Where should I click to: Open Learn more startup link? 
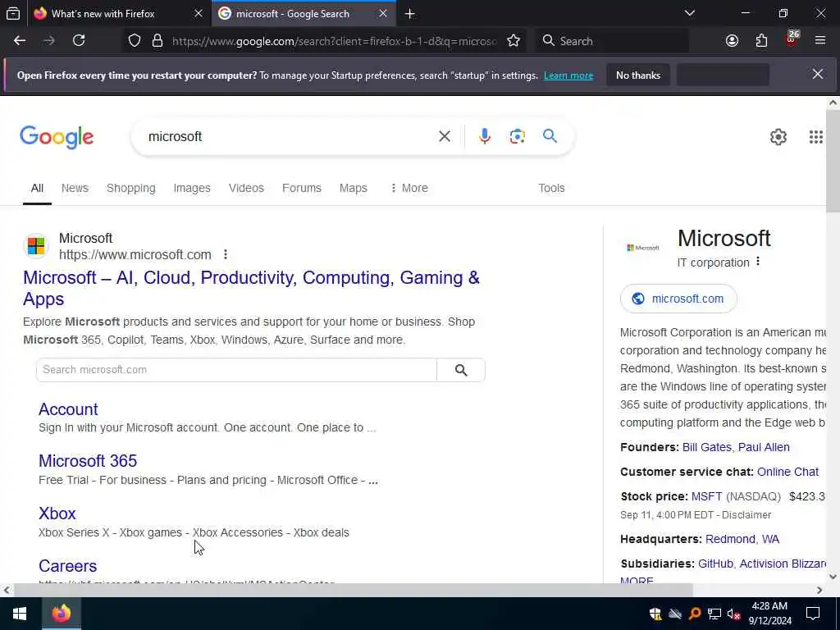(568, 75)
